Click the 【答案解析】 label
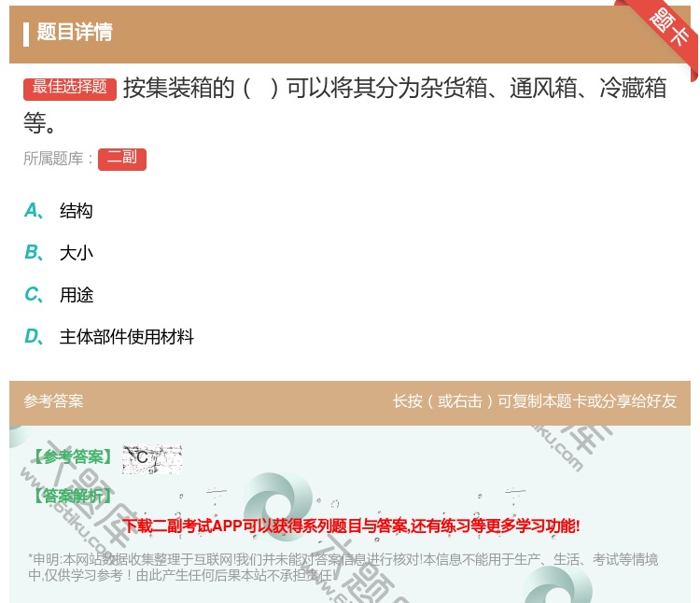 point(73,496)
